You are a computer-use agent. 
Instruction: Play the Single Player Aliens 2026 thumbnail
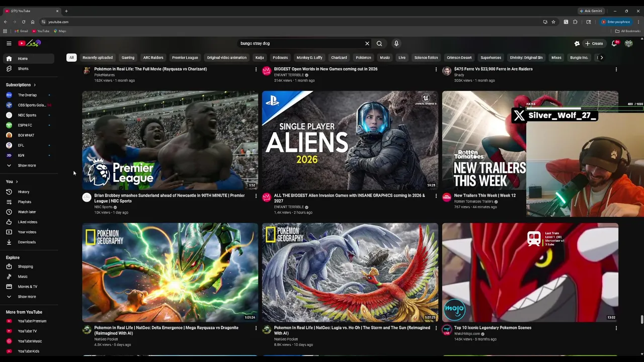point(350,140)
